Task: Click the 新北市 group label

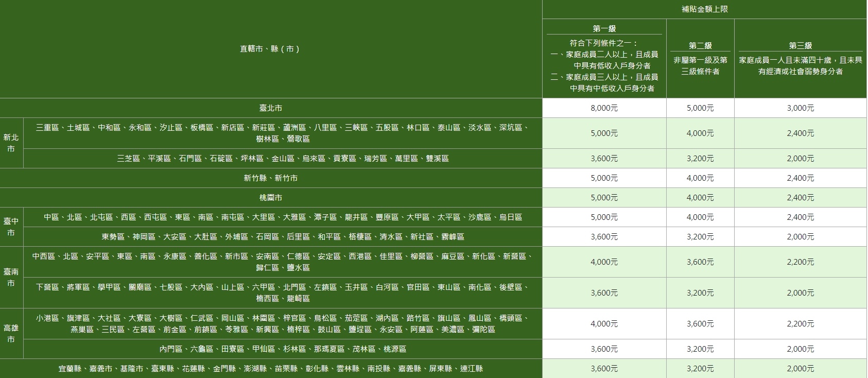Action: tap(11, 143)
